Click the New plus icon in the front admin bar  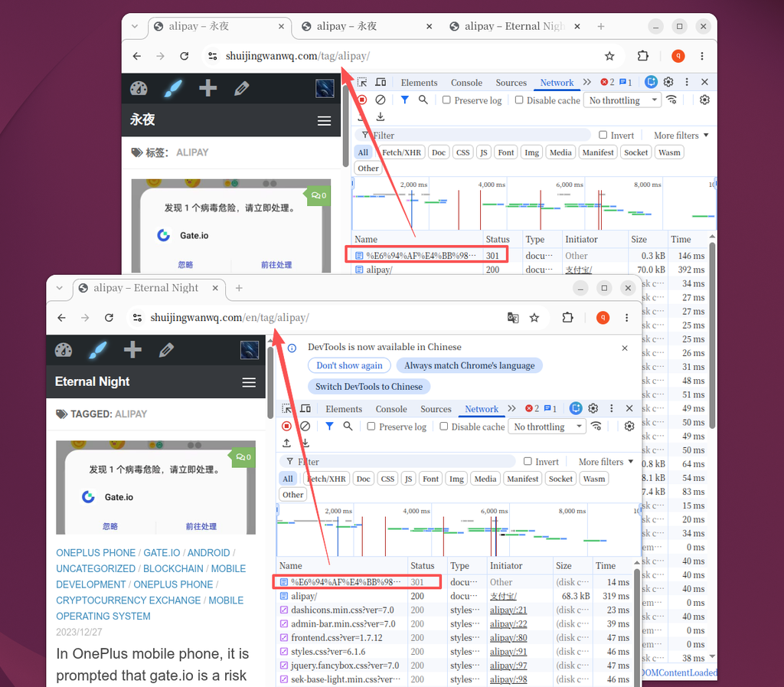tap(132, 349)
